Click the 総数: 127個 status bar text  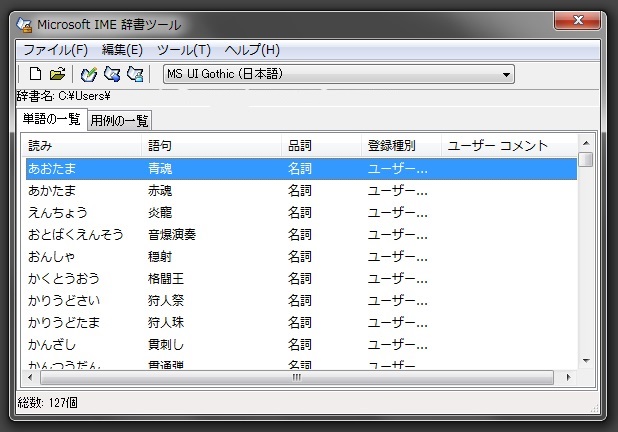click(x=47, y=402)
